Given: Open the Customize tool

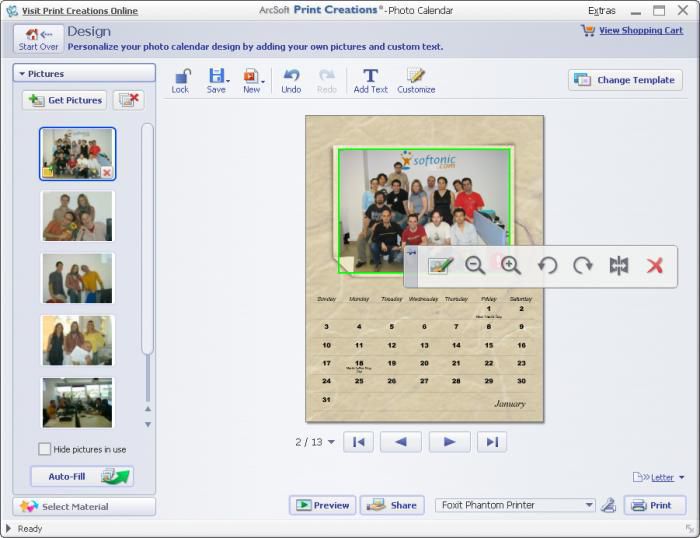Looking at the screenshot, I should pos(416,80).
